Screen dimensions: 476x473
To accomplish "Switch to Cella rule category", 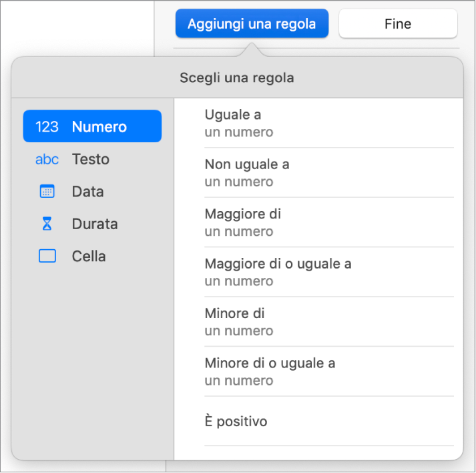I will tap(92, 256).
